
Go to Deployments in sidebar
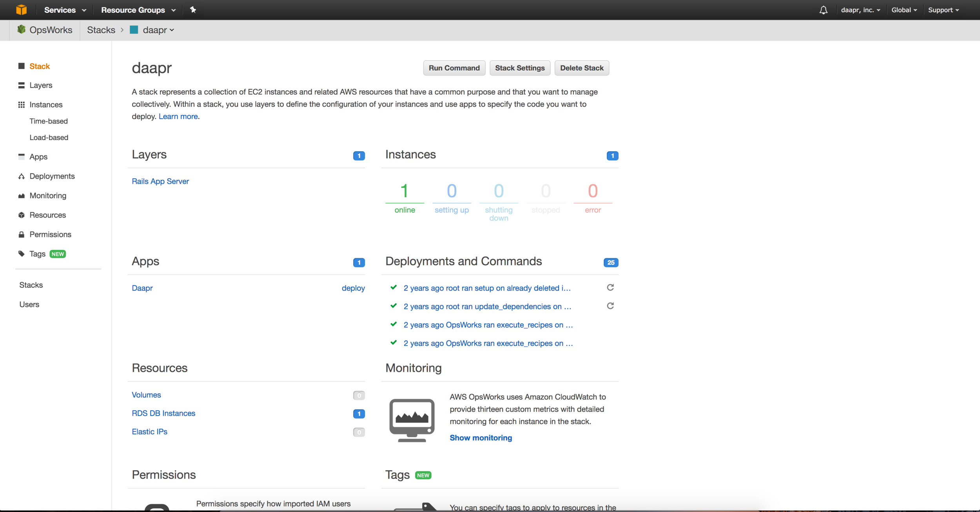pyautogui.click(x=52, y=176)
